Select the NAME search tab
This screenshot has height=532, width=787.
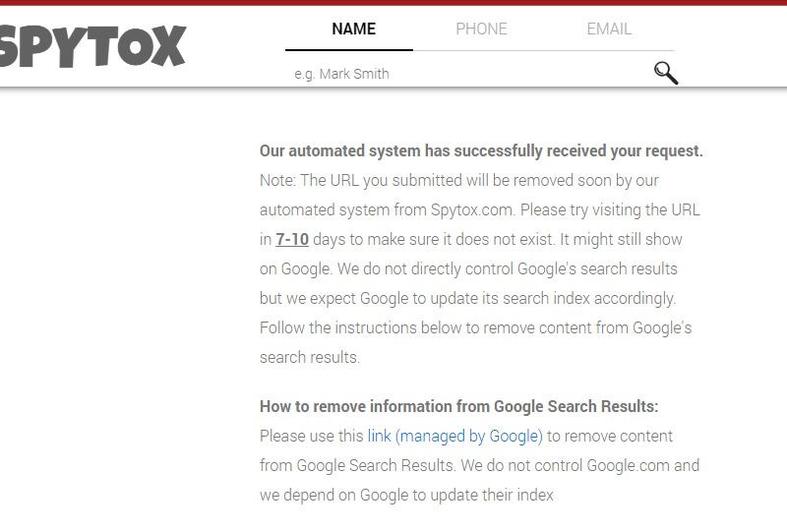pos(353,30)
